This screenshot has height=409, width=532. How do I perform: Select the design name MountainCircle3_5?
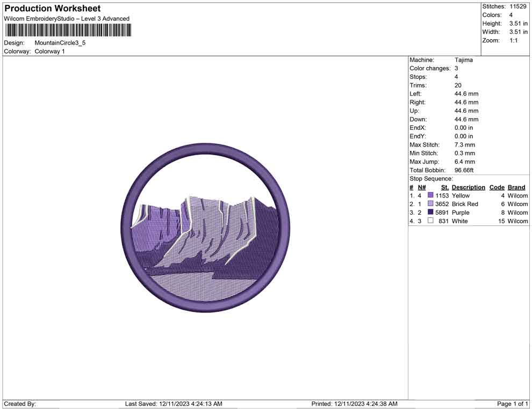pos(60,43)
